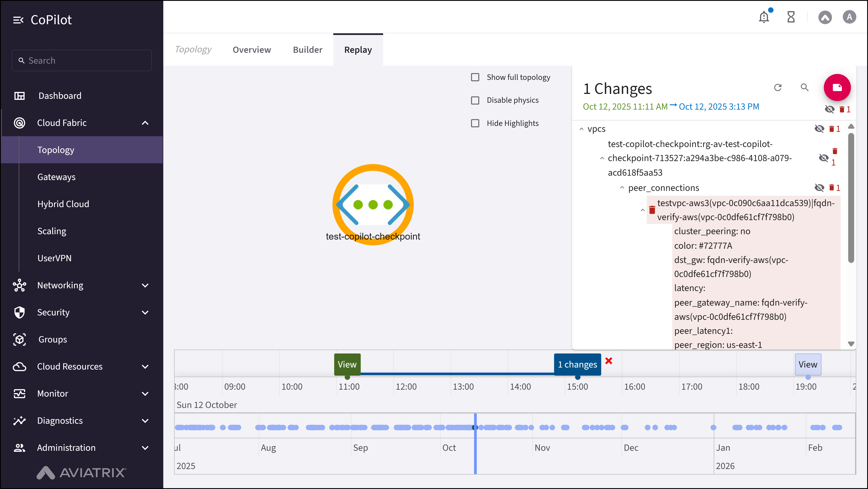Hide peer_connections using eye icon
Viewport: 868px width, 489px height.
point(819,188)
